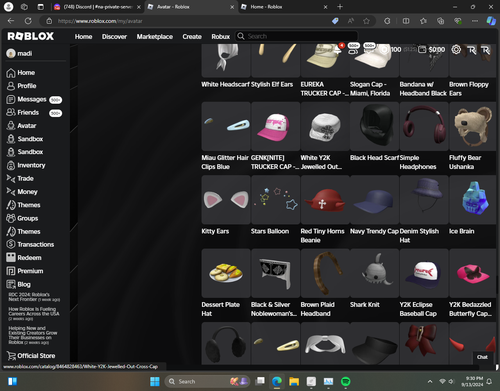Open the Home item in the sidebar
Image resolution: width=500 pixels, height=391 pixels.
point(21,73)
